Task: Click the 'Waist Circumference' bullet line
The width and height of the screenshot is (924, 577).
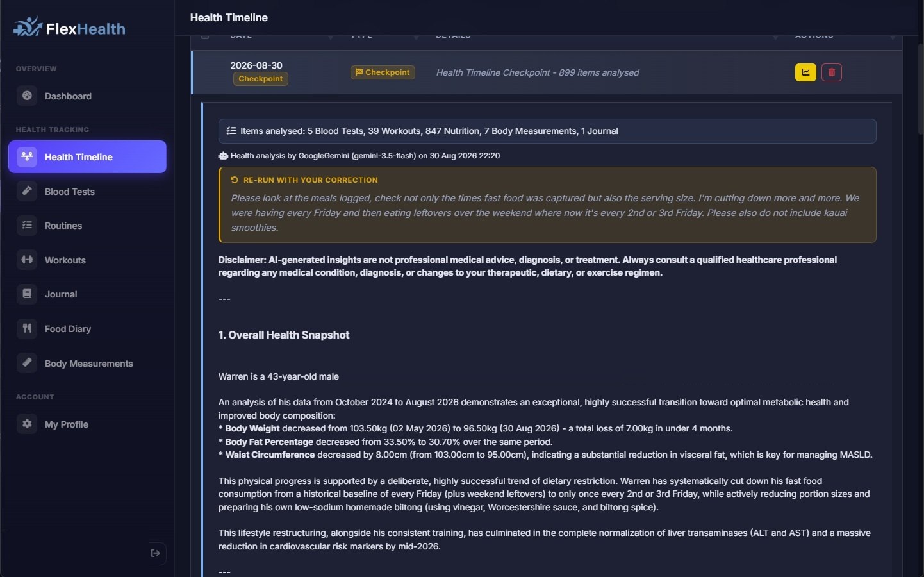Action: coord(545,455)
